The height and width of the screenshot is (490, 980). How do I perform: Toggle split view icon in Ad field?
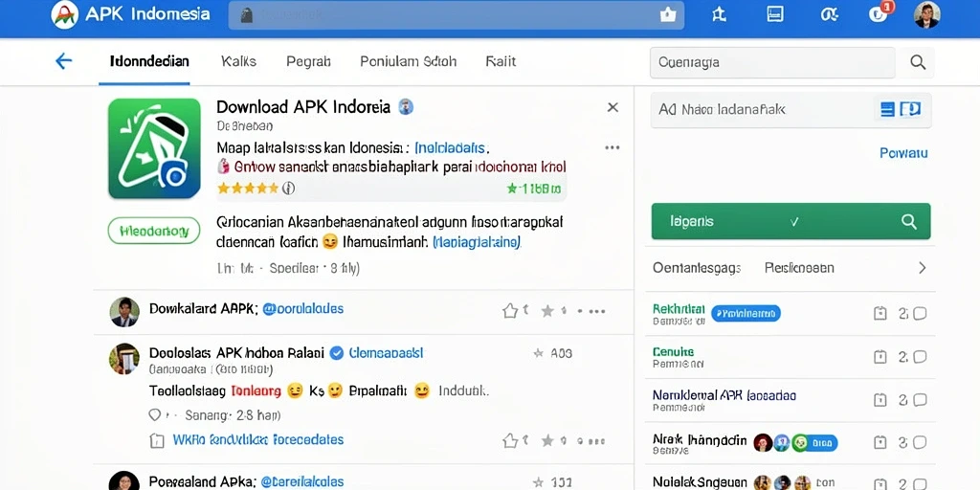point(911,109)
